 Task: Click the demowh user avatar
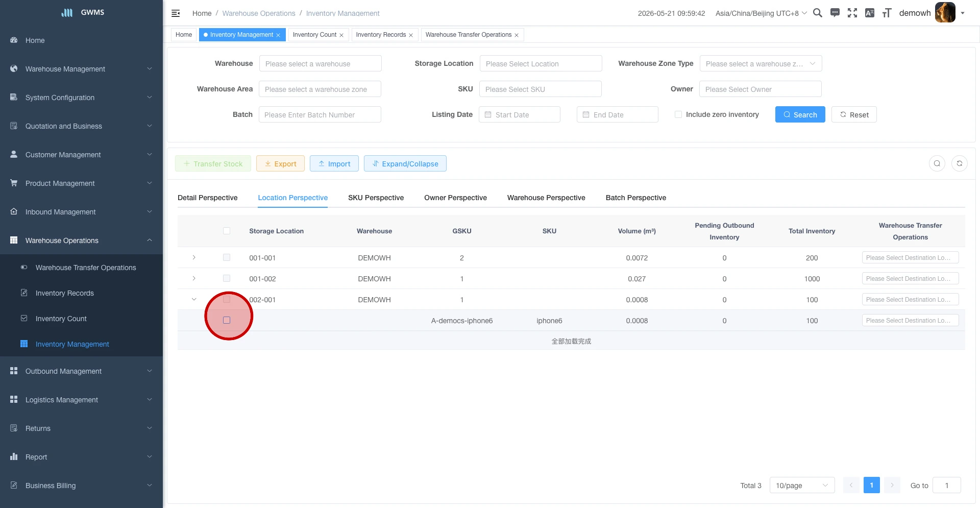[x=945, y=13]
